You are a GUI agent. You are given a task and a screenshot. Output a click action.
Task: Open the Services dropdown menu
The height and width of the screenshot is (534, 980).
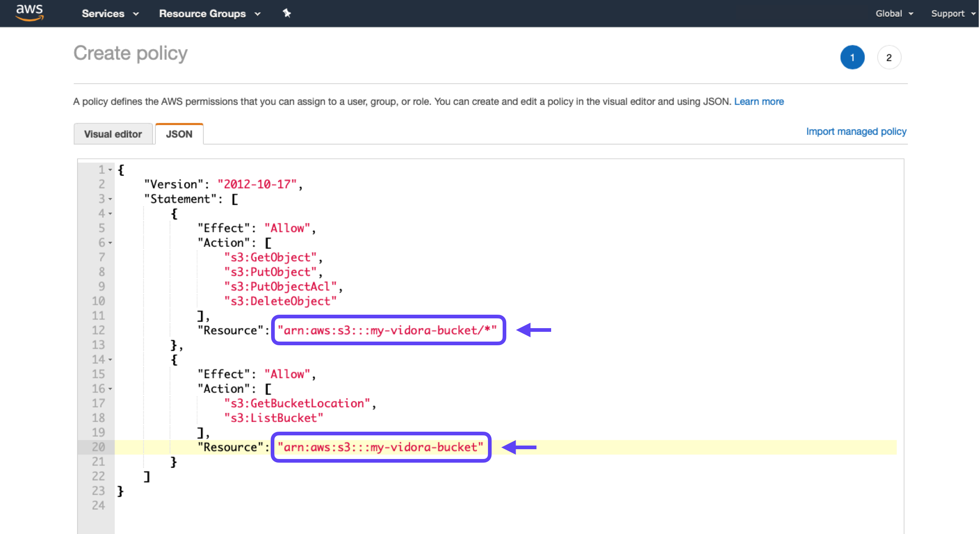[x=110, y=13]
